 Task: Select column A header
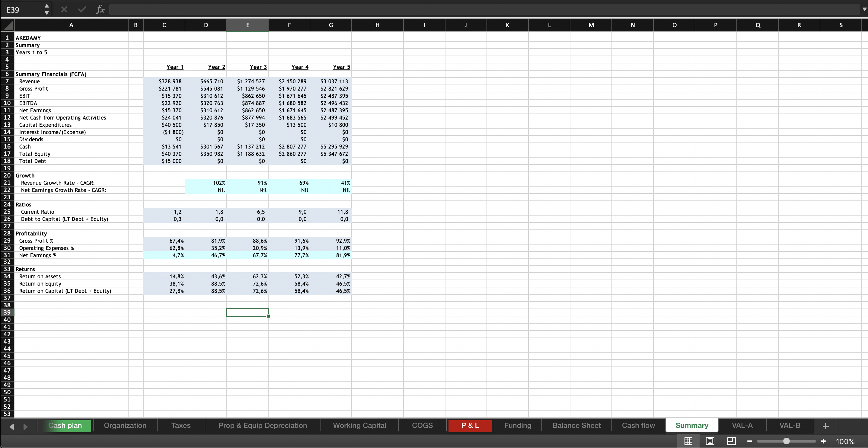[71, 25]
